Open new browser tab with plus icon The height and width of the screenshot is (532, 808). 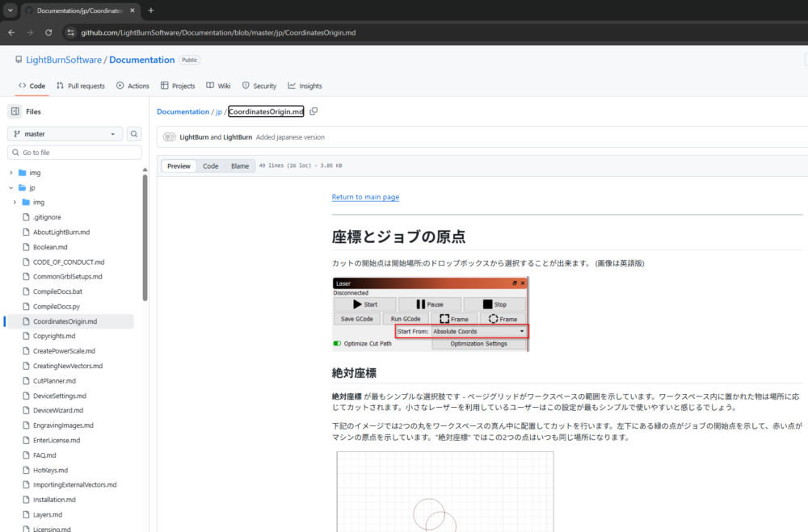(150, 10)
